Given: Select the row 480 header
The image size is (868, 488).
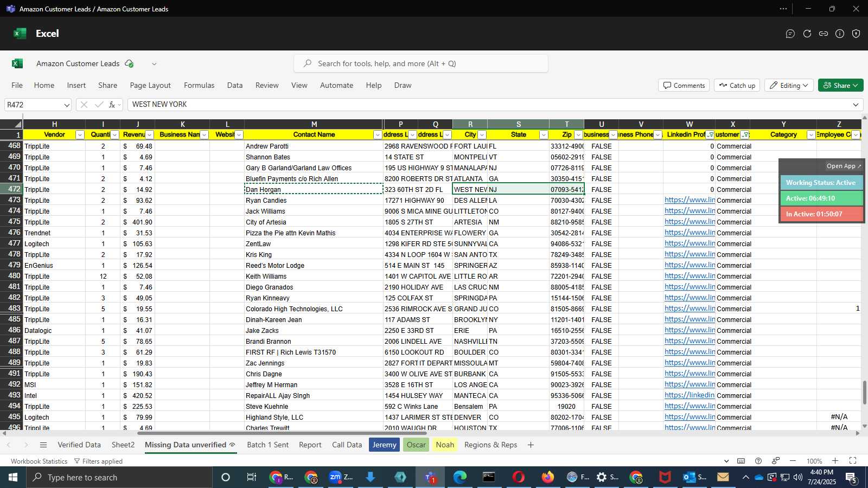Looking at the screenshot, I should pyautogui.click(x=11, y=276).
